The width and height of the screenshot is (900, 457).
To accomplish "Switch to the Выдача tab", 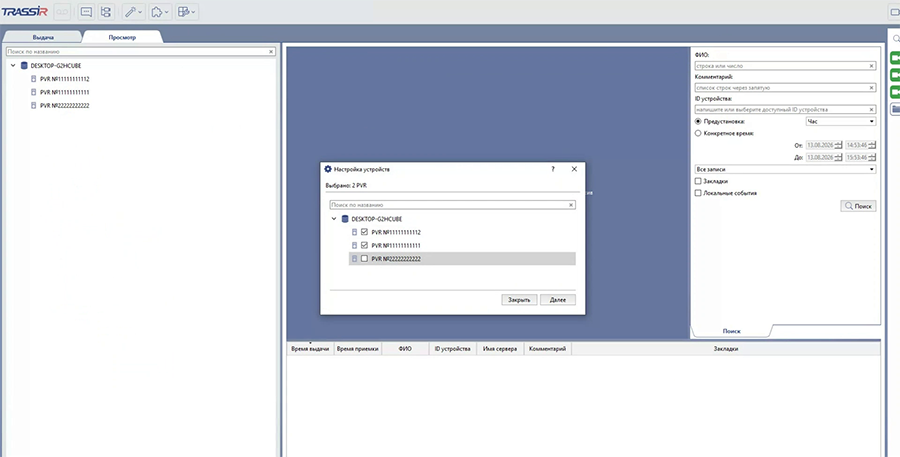I will click(x=43, y=37).
